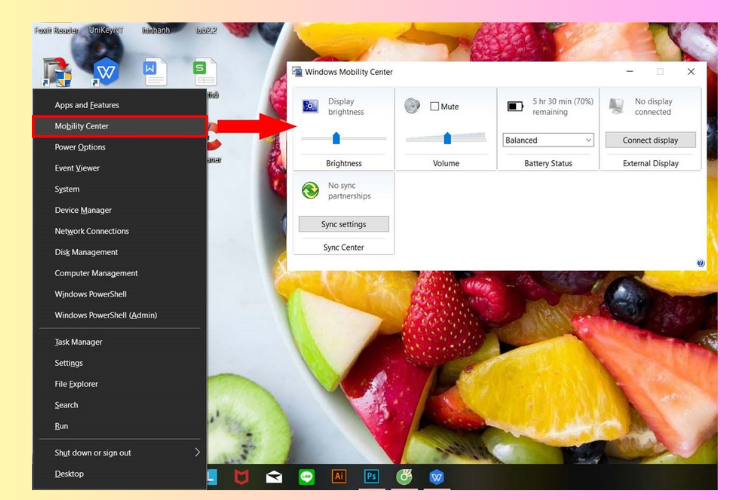The image size is (750, 500).
Task: Click the Connect display button
Action: [x=650, y=140]
